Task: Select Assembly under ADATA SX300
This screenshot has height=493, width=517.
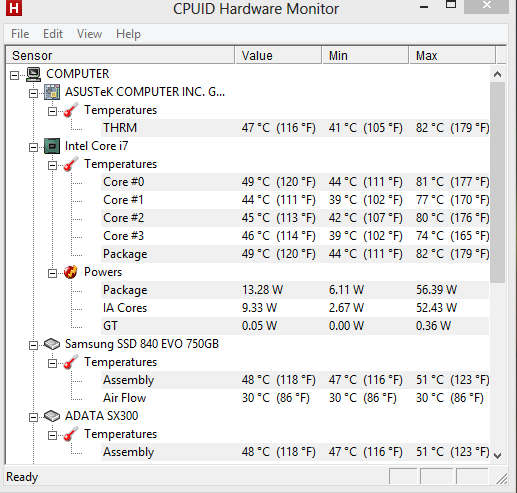Action: pos(295,452)
